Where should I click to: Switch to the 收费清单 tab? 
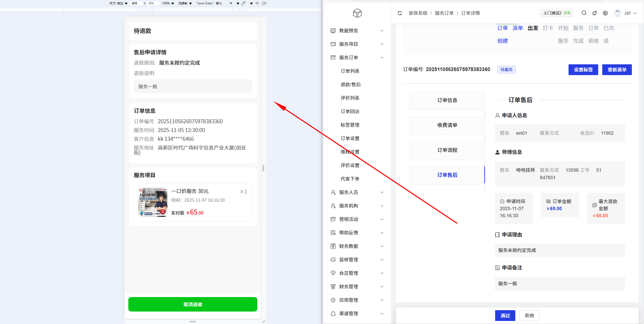pos(447,125)
